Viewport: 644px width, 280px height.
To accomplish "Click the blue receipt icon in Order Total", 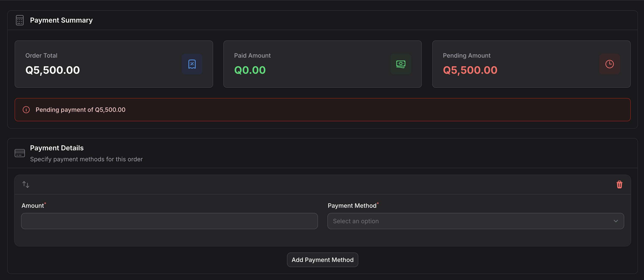I will point(192,64).
